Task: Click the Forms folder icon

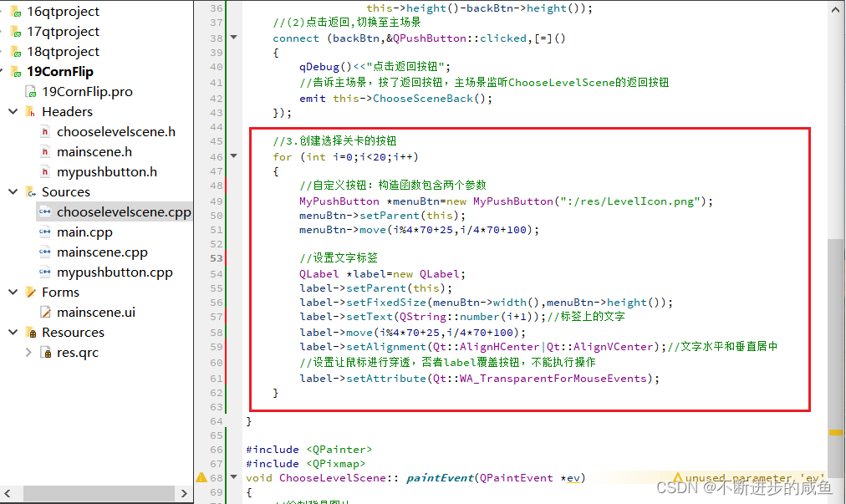Action: click(x=31, y=292)
